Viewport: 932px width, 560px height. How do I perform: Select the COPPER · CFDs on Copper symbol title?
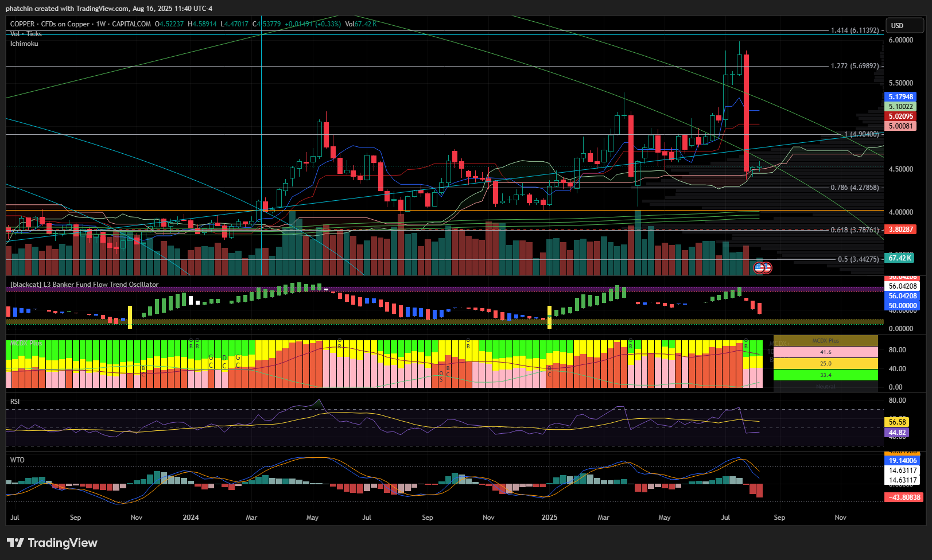[x=50, y=24]
